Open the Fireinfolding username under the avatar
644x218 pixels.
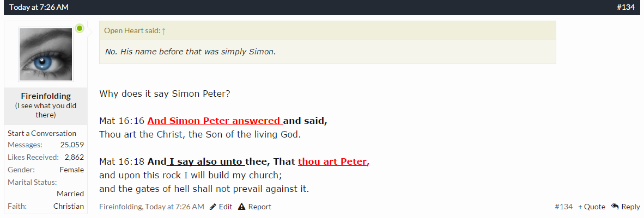[46, 96]
